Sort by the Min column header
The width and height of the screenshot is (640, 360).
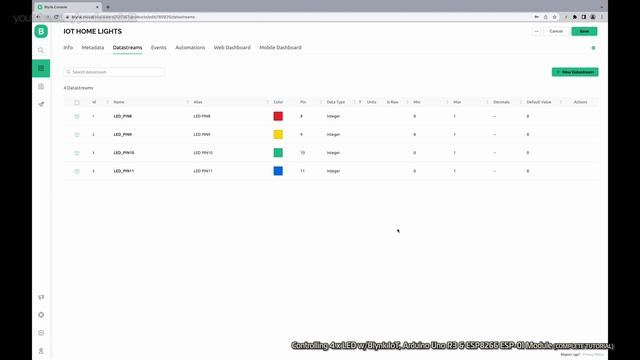(x=417, y=102)
